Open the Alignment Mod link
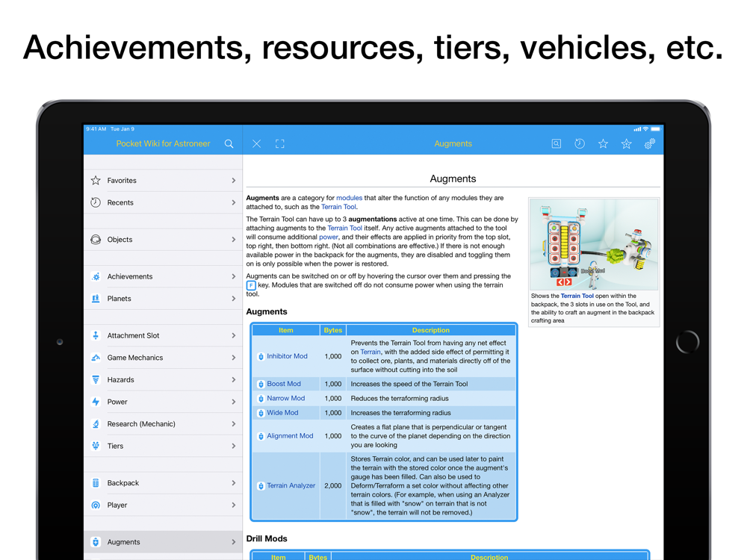This screenshot has width=747, height=560. (x=290, y=436)
